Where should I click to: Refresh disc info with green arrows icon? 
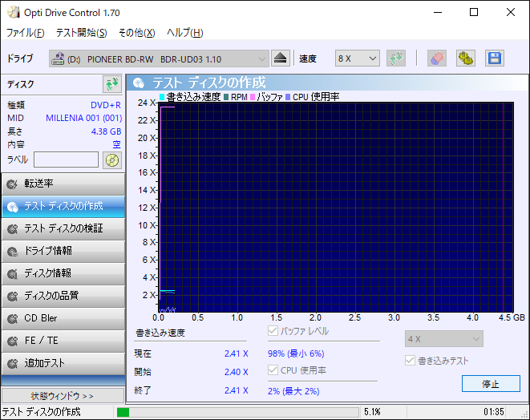pyautogui.click(x=112, y=84)
